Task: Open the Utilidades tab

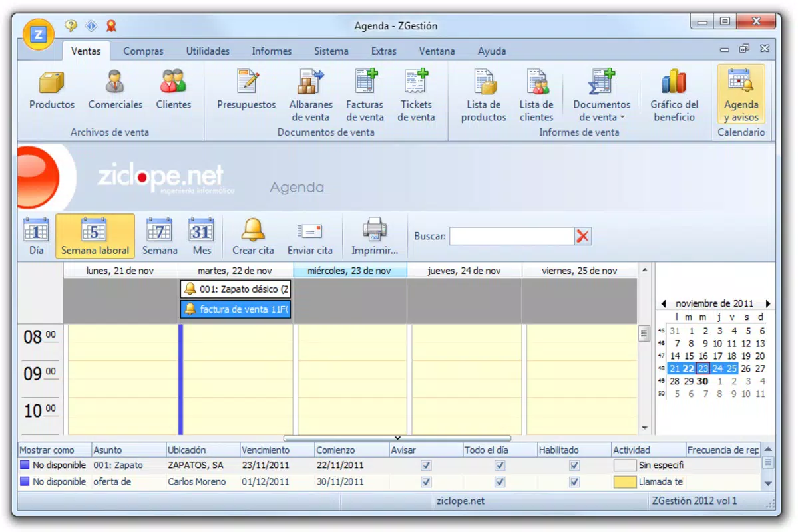Action: pyautogui.click(x=208, y=51)
